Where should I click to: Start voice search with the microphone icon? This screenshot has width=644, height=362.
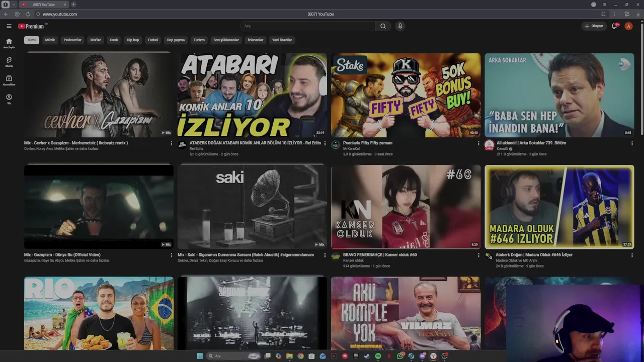pyautogui.click(x=400, y=26)
